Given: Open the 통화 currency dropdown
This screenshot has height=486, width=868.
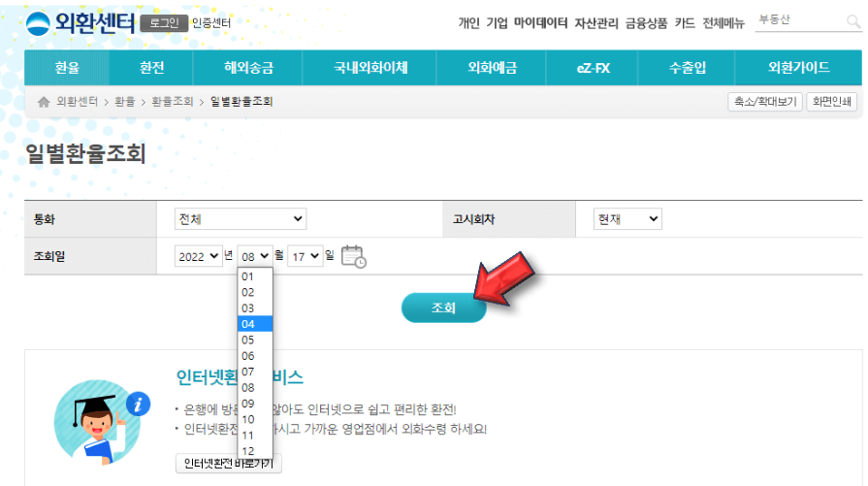Looking at the screenshot, I should 241,219.
